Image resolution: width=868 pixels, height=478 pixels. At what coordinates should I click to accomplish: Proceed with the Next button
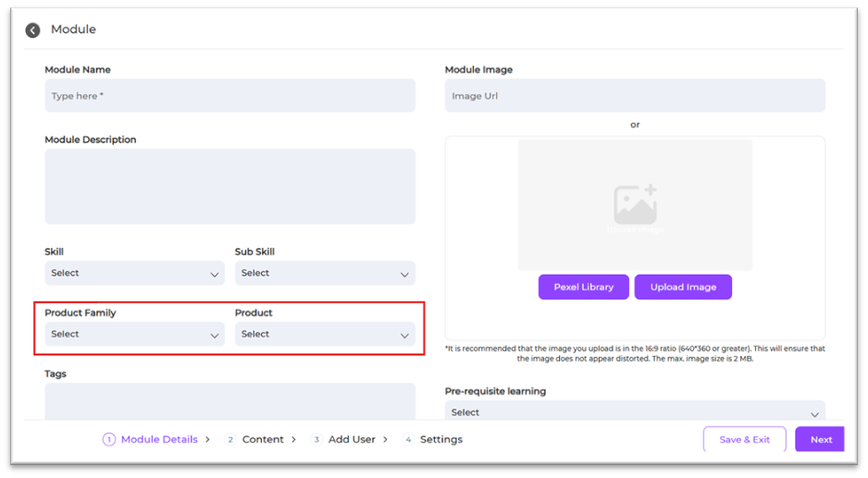coord(820,440)
